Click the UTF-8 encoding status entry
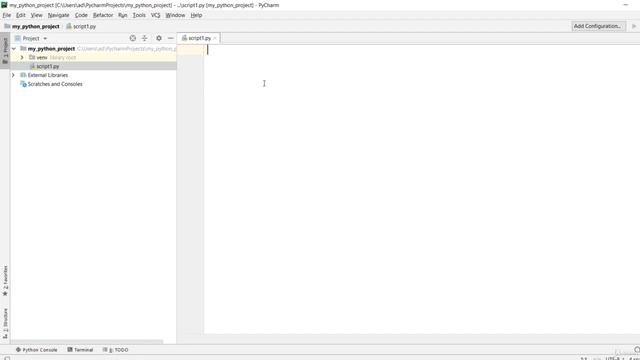 (x=613, y=358)
